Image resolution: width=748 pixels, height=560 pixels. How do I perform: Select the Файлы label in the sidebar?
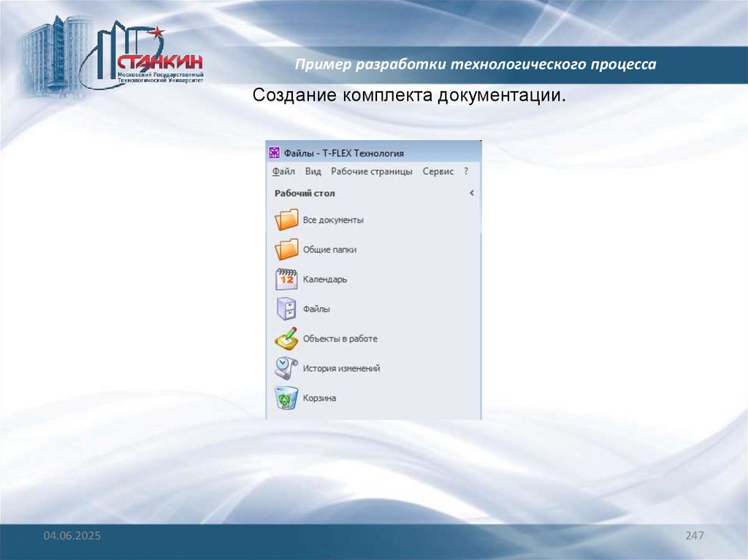click(316, 309)
